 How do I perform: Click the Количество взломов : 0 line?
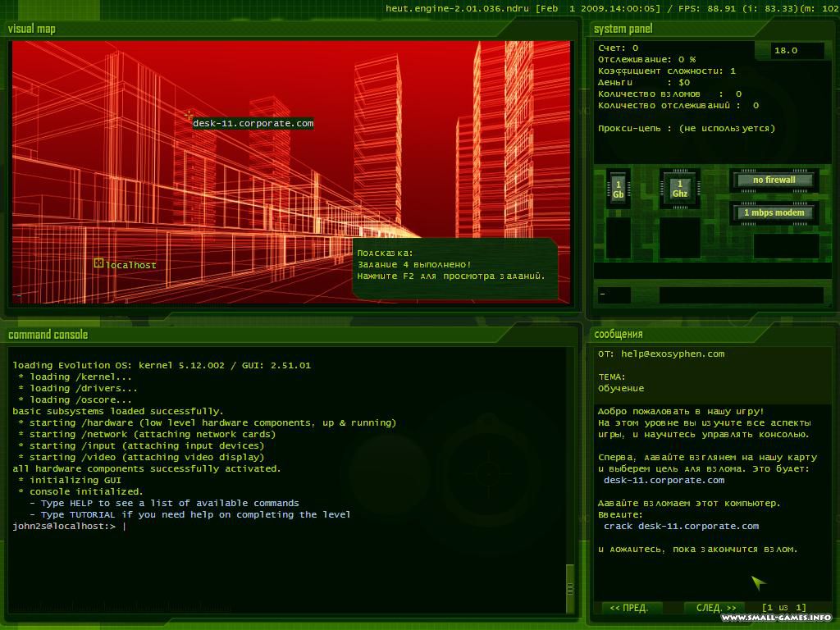pos(669,94)
